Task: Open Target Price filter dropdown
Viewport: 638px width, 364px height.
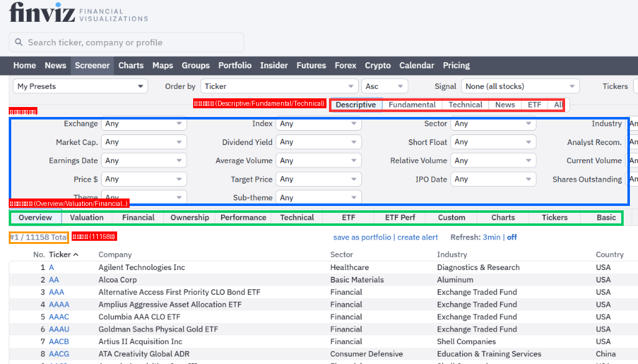Action: coord(318,179)
